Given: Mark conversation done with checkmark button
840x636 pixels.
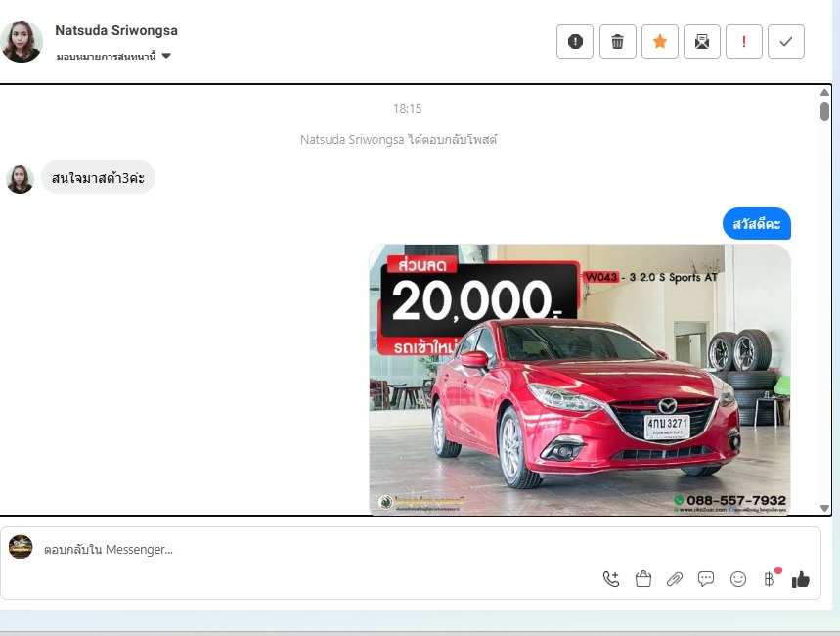Looking at the screenshot, I should pos(786,41).
